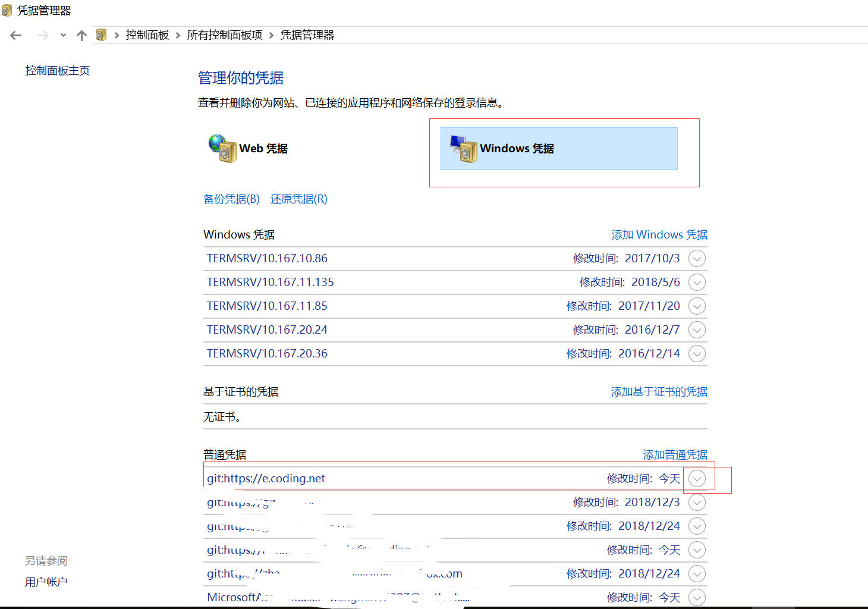Viewport: 868px width, 609px height.
Task: Open 用户帐户 from the sidebar
Action: [46, 582]
